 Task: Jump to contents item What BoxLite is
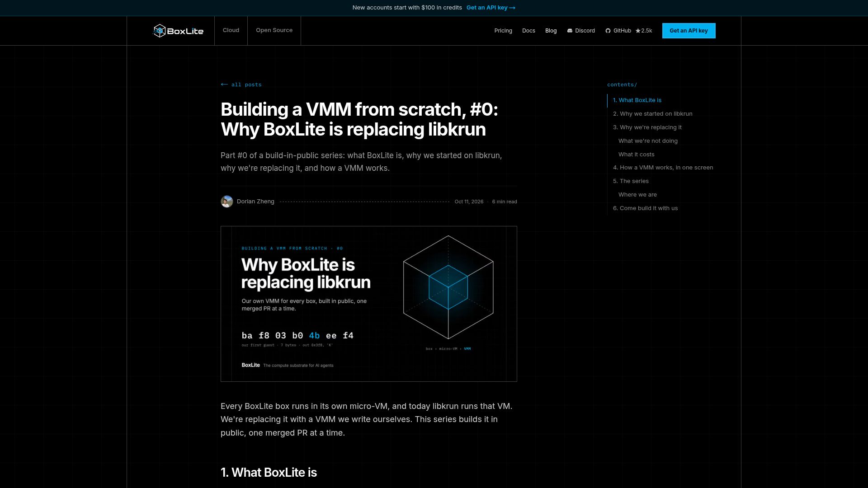coord(637,100)
